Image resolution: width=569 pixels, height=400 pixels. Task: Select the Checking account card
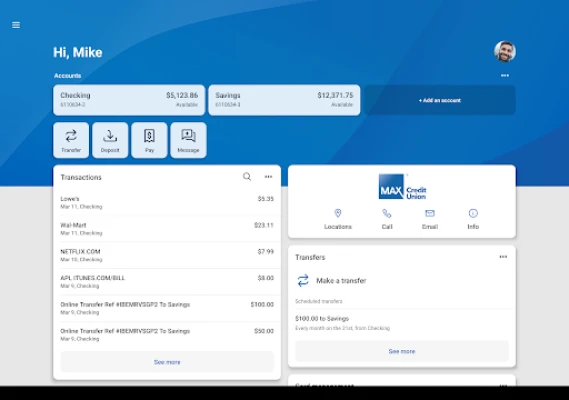(x=129, y=100)
